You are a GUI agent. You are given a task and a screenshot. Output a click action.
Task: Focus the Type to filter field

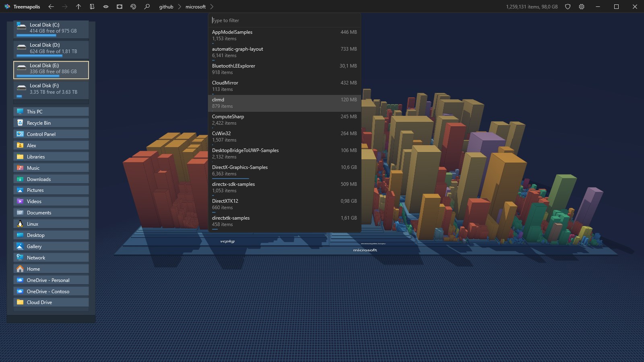pos(284,21)
